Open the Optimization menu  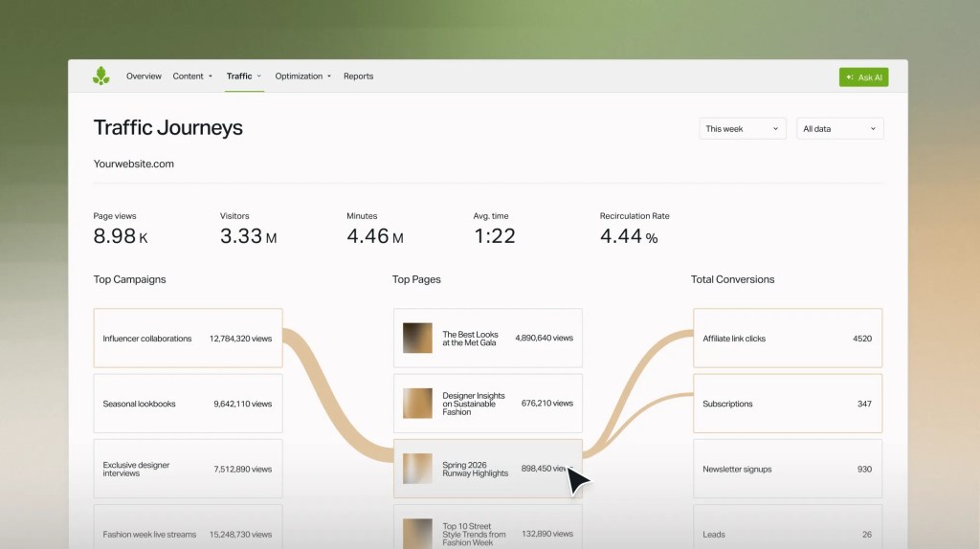[303, 77]
